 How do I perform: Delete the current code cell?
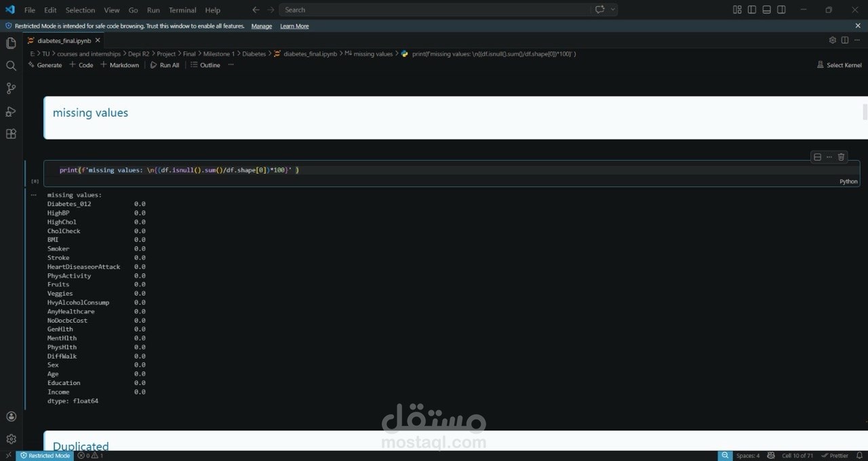842,157
